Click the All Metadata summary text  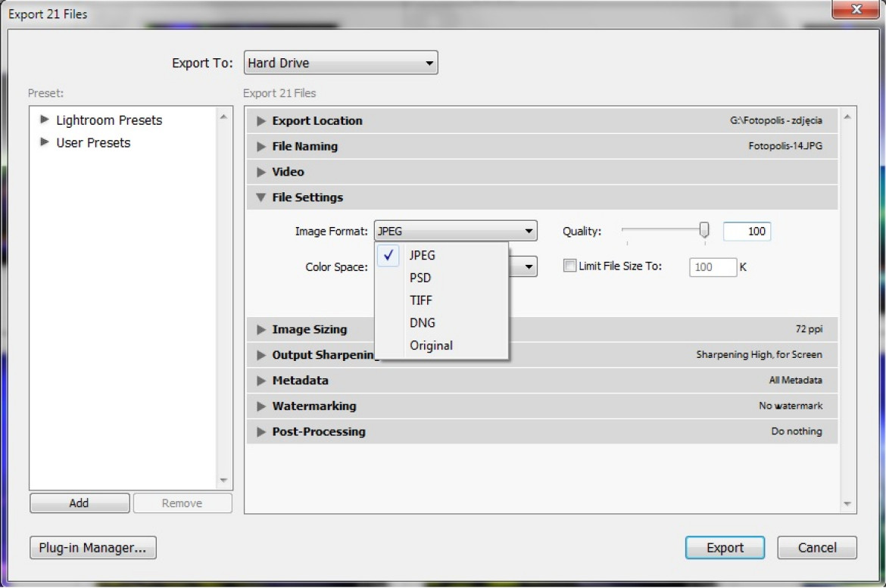click(796, 380)
